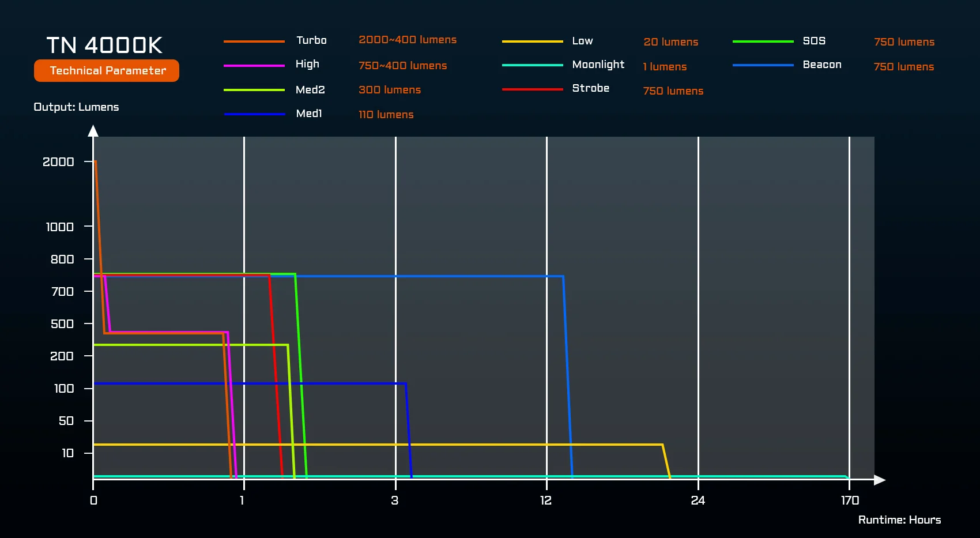Select the orange Turbo legend line

point(254,41)
